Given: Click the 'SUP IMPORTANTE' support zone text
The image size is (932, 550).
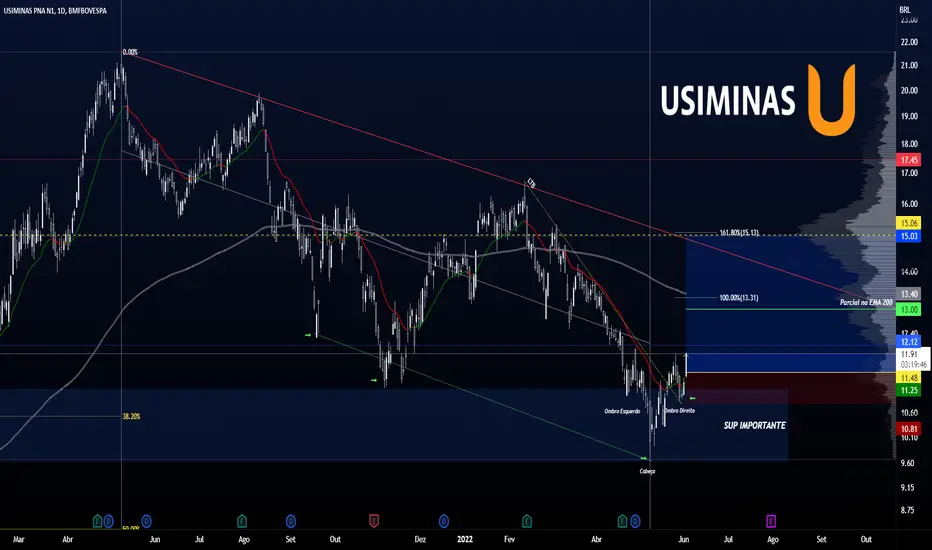Looking at the screenshot, I should (754, 425).
